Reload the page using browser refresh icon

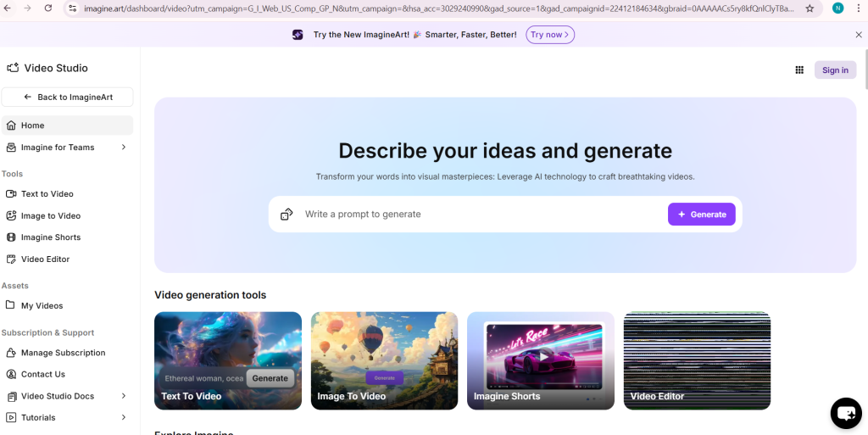point(47,8)
